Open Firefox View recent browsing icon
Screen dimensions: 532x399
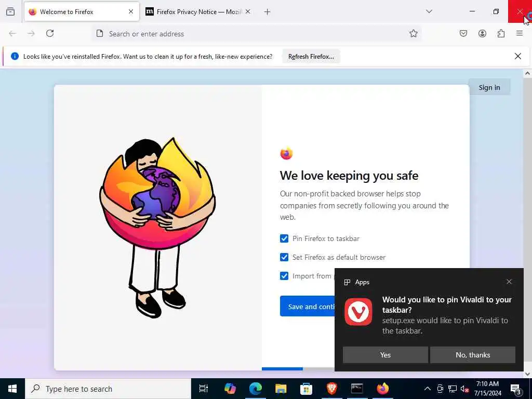[10, 11]
